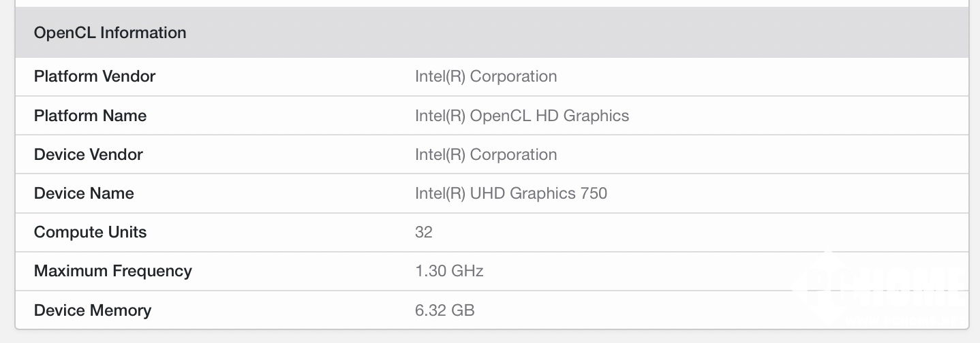The width and height of the screenshot is (980, 343).
Task: Click the Intel(R) Corporation platform vendor value
Action: [x=486, y=76]
